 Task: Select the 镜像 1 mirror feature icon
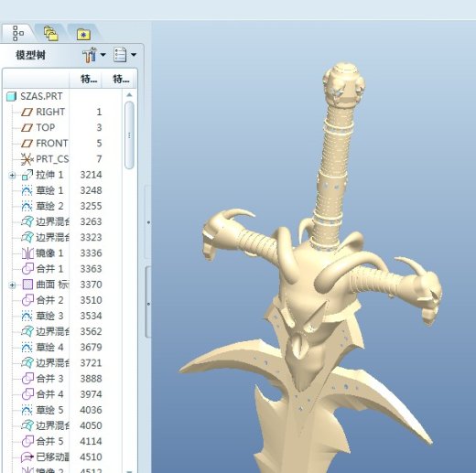27,253
